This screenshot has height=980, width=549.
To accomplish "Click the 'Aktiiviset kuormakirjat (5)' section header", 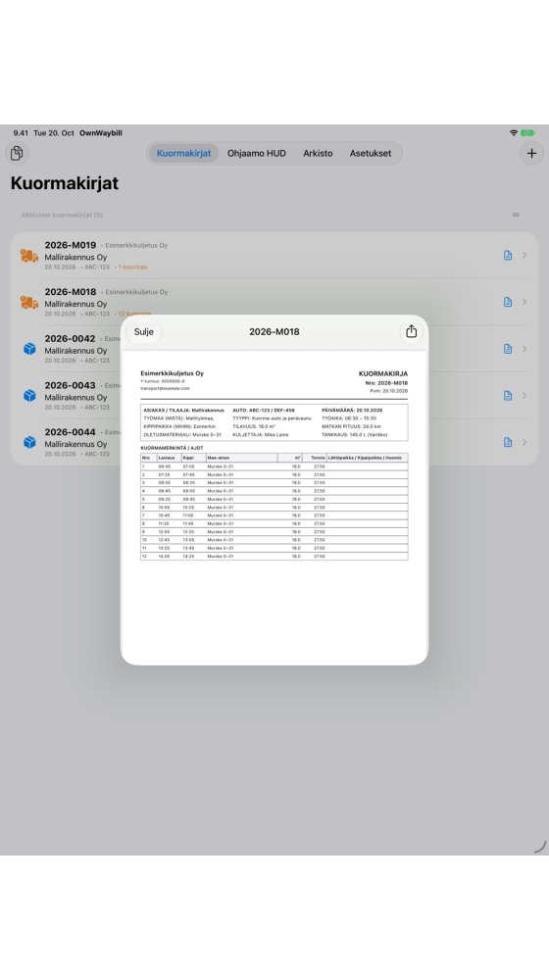I will pos(62,215).
